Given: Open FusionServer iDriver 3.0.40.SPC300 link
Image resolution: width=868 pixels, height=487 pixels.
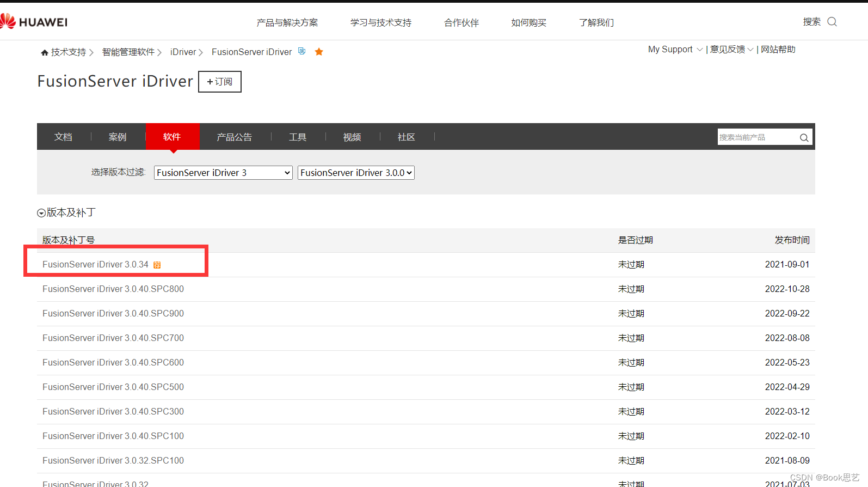Looking at the screenshot, I should [113, 412].
